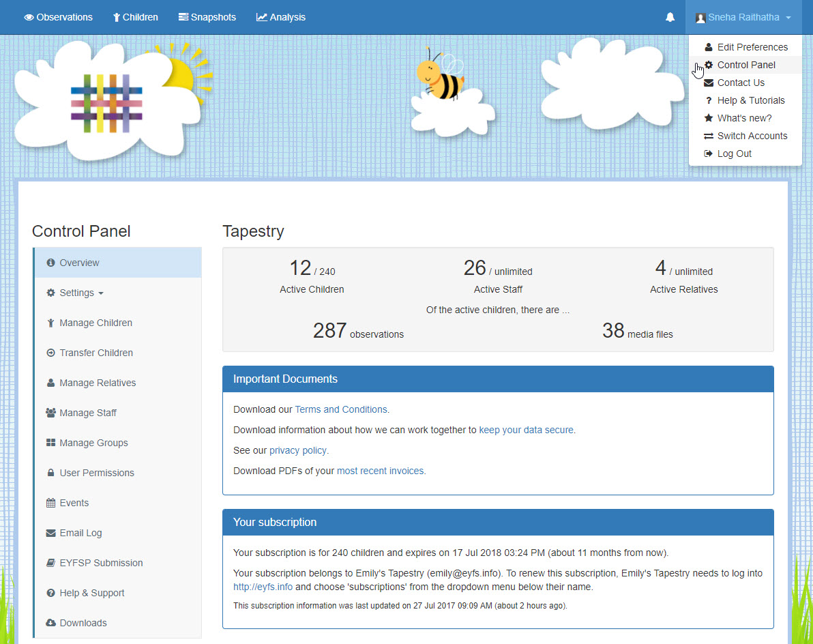Click the notifications bell icon
This screenshot has width=813, height=644.
coord(670,17)
